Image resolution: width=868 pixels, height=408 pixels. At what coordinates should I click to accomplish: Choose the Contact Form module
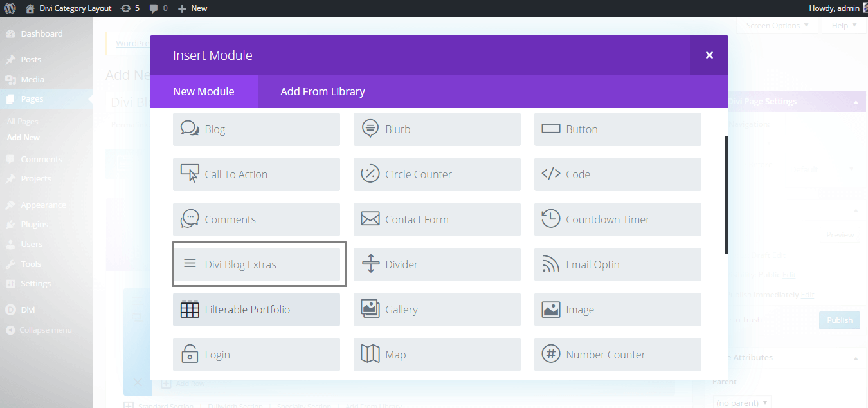(437, 219)
